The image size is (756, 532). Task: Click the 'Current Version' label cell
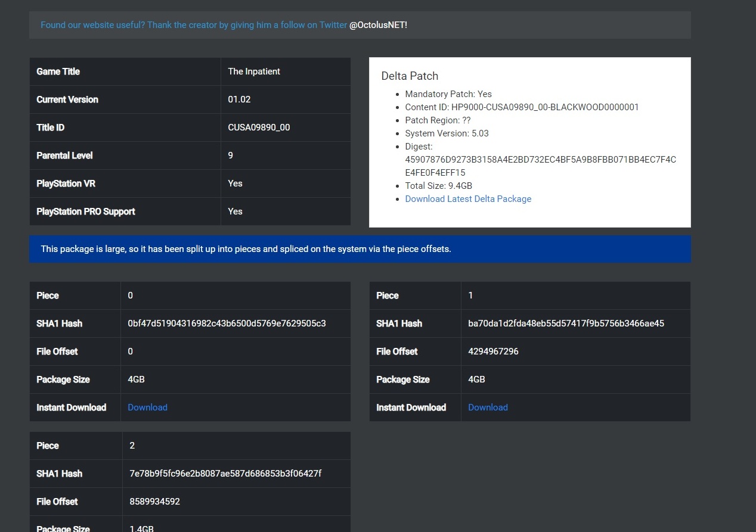(125, 99)
